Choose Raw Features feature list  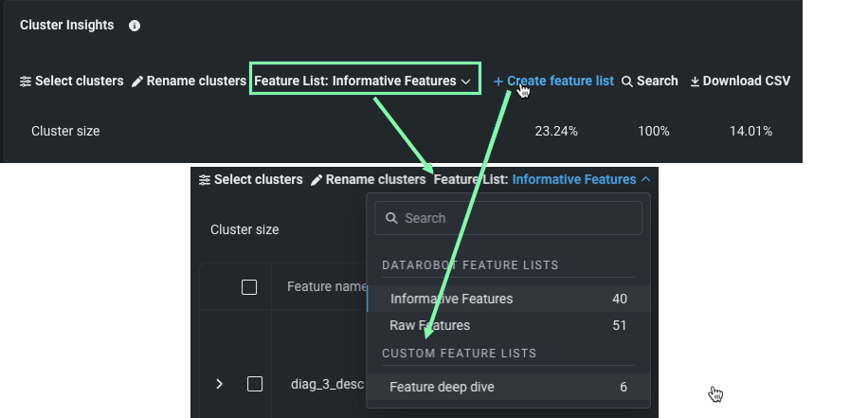[429, 325]
